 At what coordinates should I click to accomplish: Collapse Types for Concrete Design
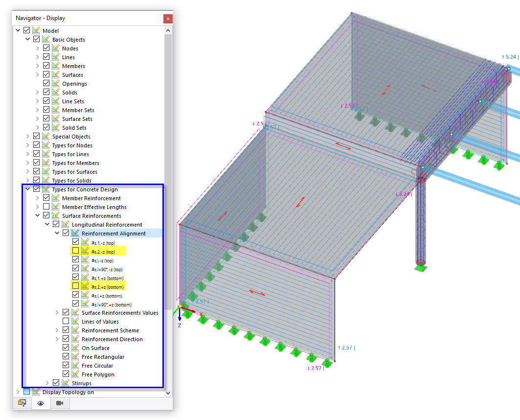27,189
